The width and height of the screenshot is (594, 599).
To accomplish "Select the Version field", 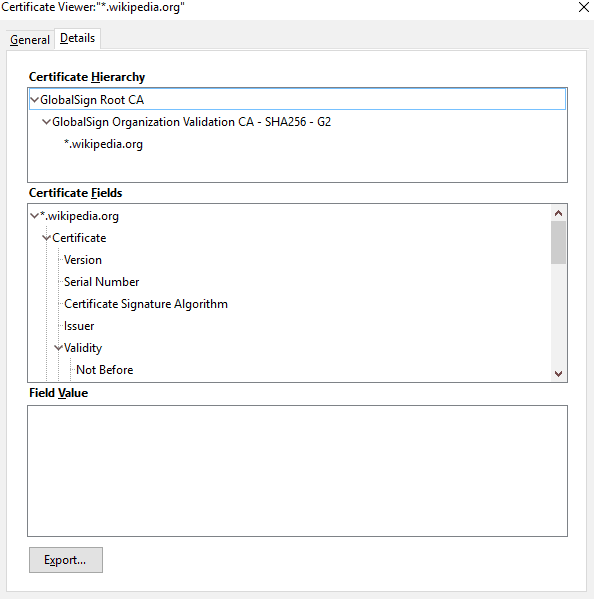I will point(83,260).
